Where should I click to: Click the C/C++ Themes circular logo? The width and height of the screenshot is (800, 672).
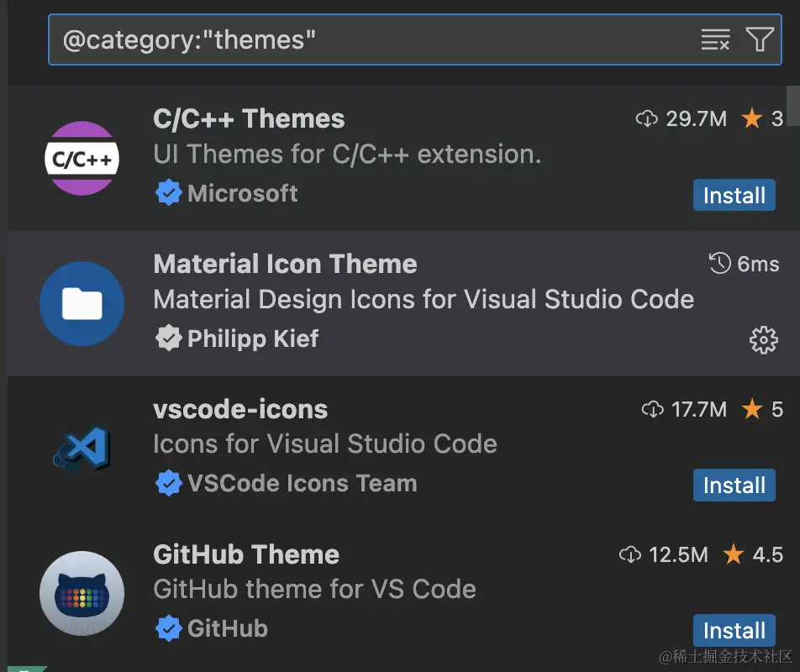82,158
